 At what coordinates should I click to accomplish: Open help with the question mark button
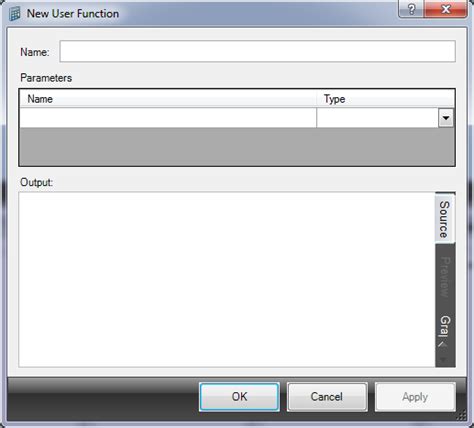411,9
